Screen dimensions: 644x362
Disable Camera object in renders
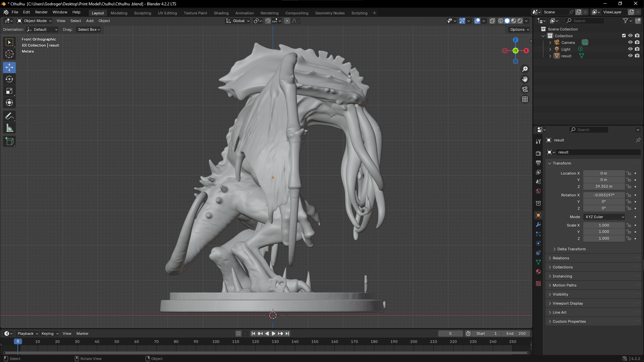coord(637,42)
